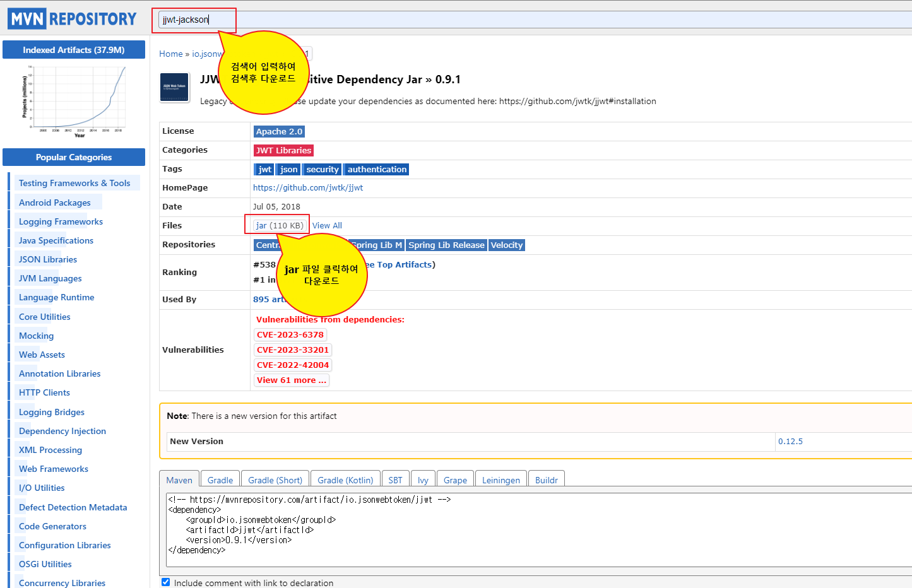Open the Buildr tab
Screen dimensions: 912x588
point(547,480)
